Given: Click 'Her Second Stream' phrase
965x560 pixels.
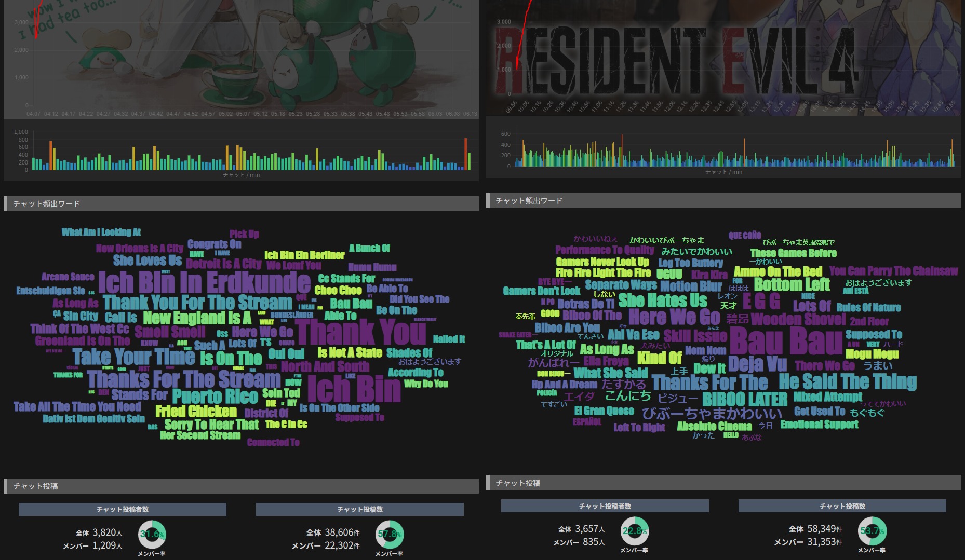Looking at the screenshot, I should tap(200, 435).
